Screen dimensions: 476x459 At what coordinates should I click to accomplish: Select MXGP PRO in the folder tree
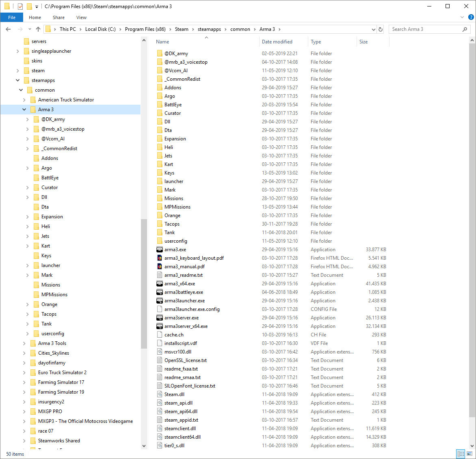(x=50, y=412)
